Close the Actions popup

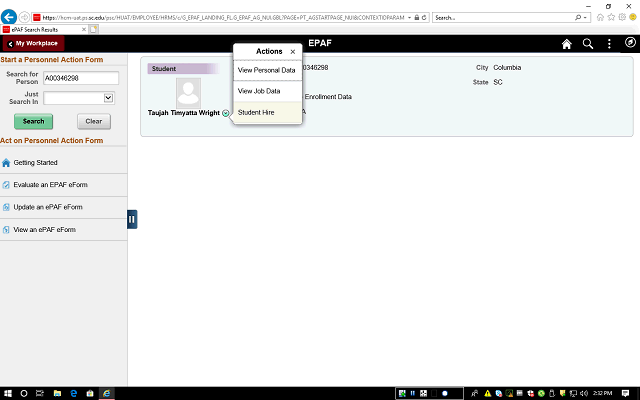pyautogui.click(x=293, y=52)
